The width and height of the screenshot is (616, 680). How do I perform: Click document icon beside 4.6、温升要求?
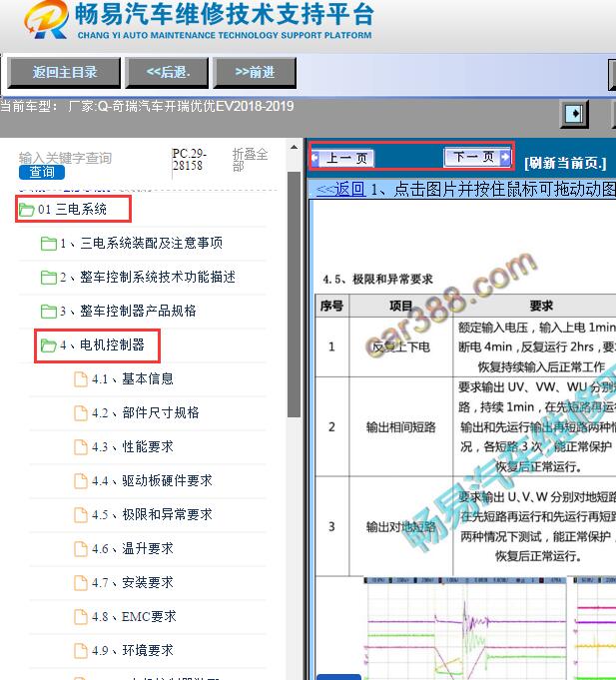click(x=81, y=548)
